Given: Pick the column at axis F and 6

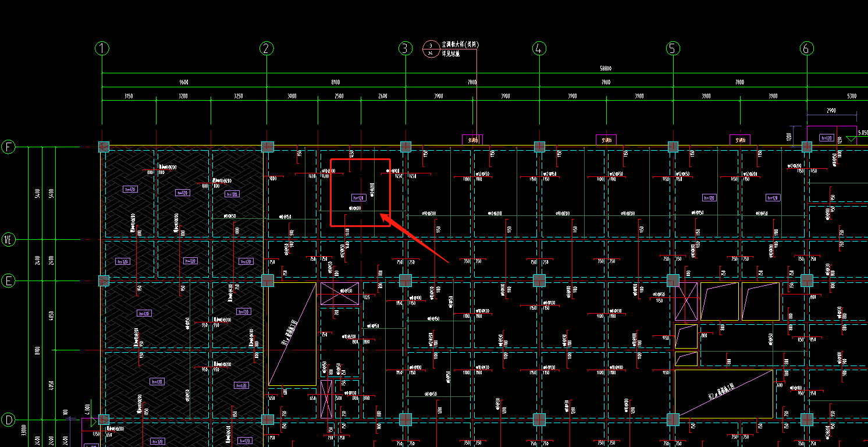Looking at the screenshot, I should [x=807, y=147].
